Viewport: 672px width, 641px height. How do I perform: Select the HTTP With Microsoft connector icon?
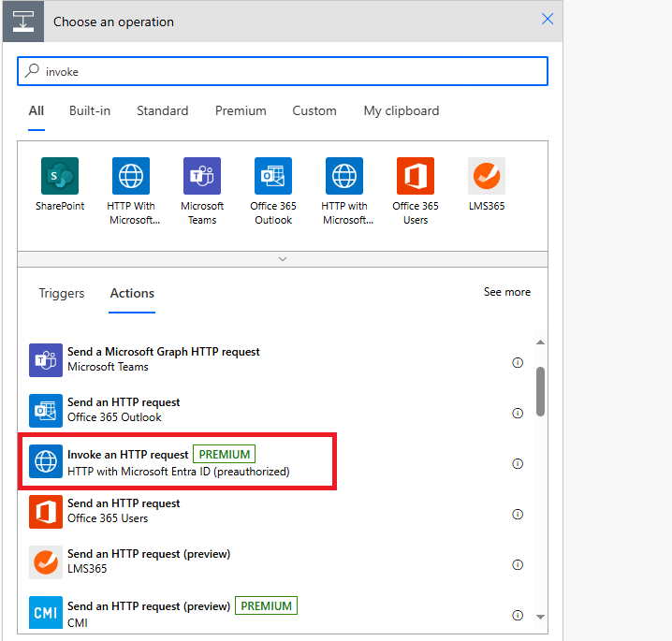point(131,176)
